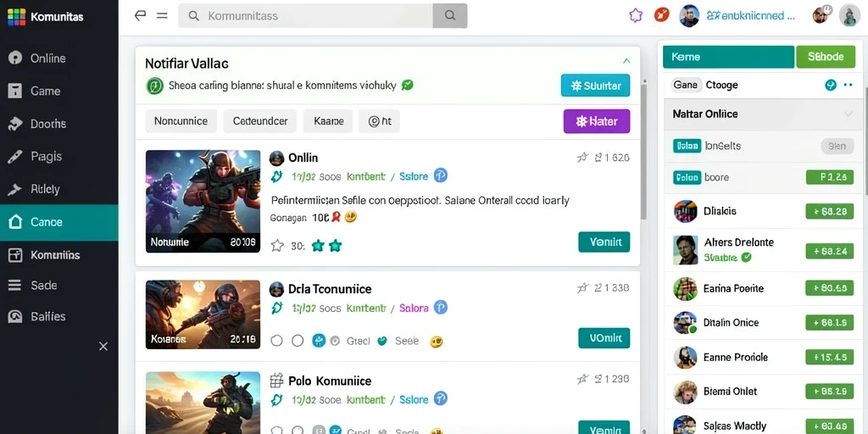The image size is (868, 434).
Task: Click the purple Salora link in Dcla post
Action: click(414, 308)
